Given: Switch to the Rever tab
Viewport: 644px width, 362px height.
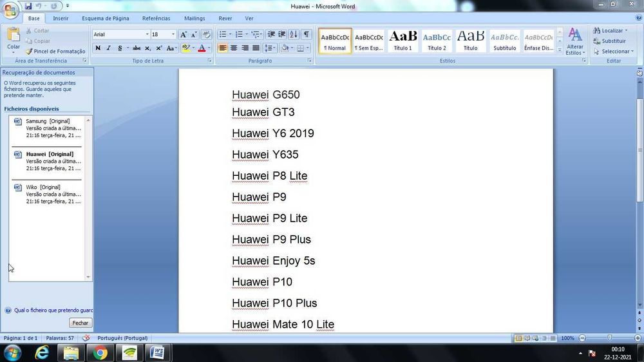Looking at the screenshot, I should coord(225,19).
